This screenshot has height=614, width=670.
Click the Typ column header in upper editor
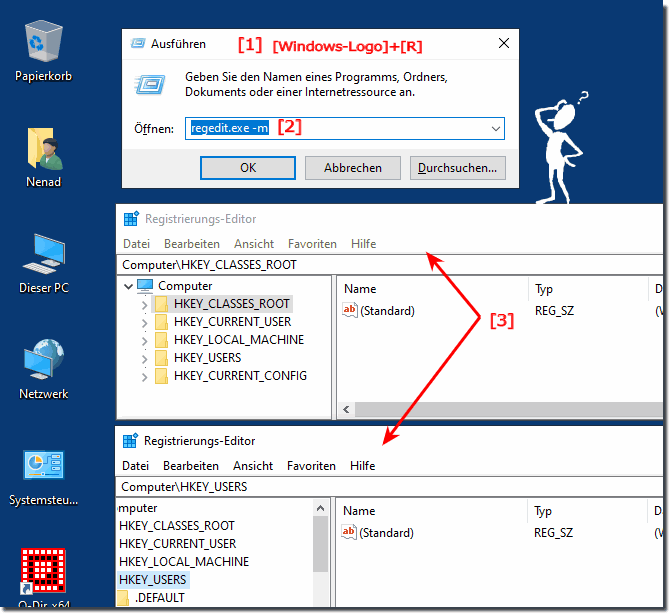click(589, 289)
